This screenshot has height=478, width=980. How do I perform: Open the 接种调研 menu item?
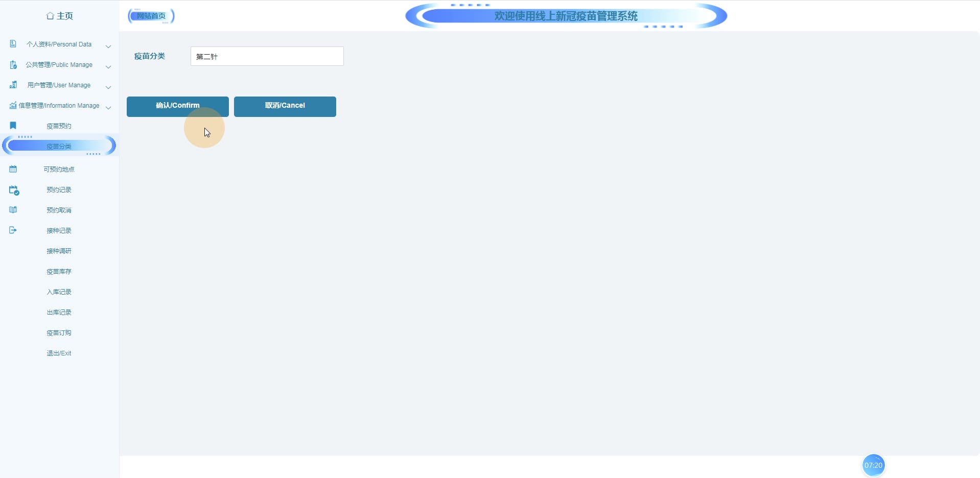[59, 251]
